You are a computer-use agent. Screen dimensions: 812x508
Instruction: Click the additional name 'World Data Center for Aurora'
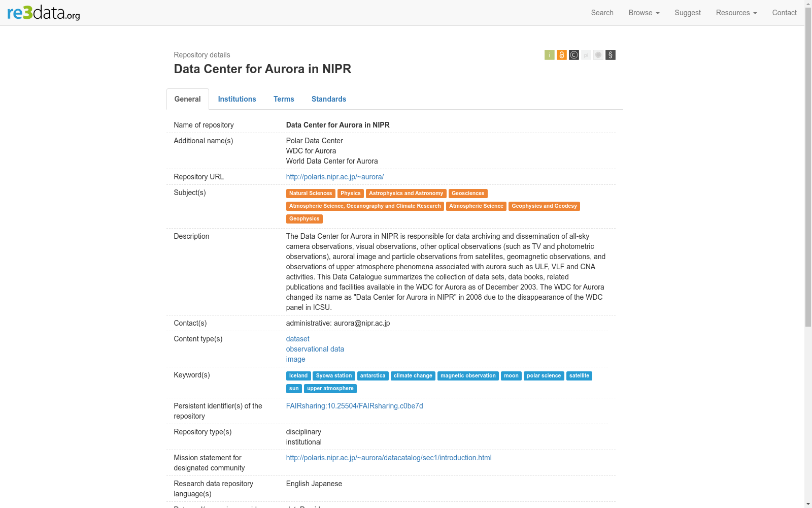tap(332, 161)
